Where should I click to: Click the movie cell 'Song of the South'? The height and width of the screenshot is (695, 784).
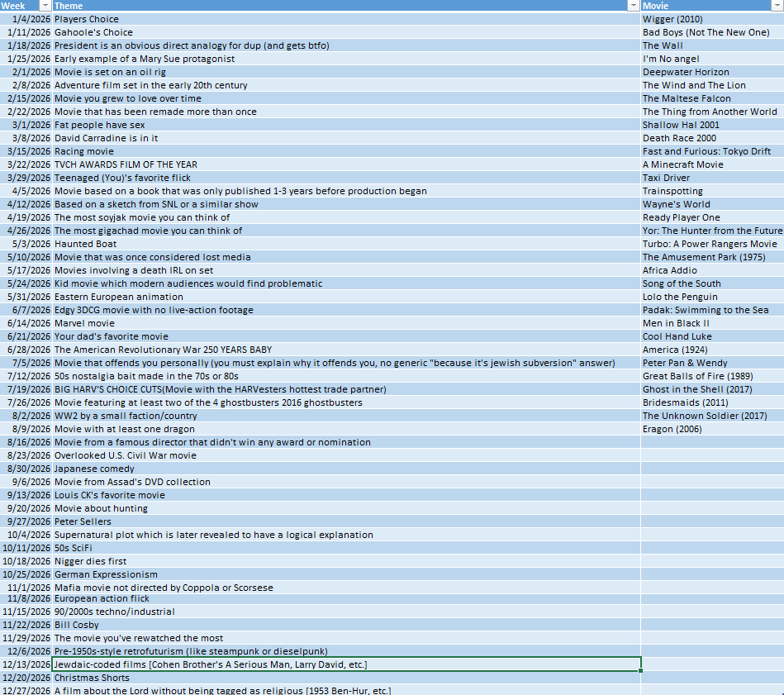[x=712, y=283]
